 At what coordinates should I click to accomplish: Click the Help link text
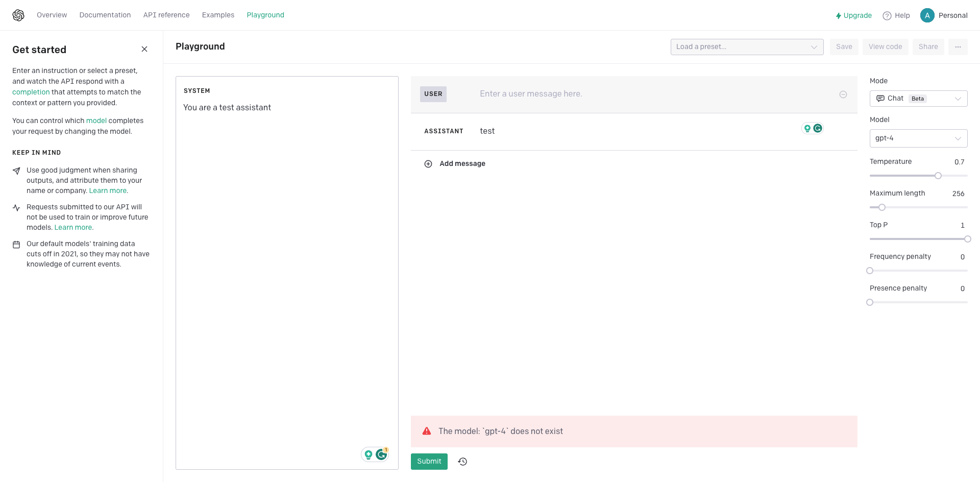902,16
